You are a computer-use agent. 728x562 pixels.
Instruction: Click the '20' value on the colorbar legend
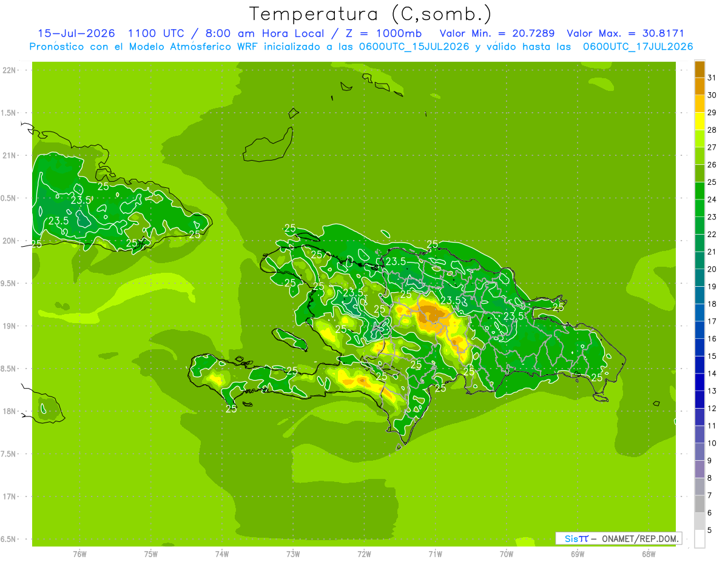712,269
